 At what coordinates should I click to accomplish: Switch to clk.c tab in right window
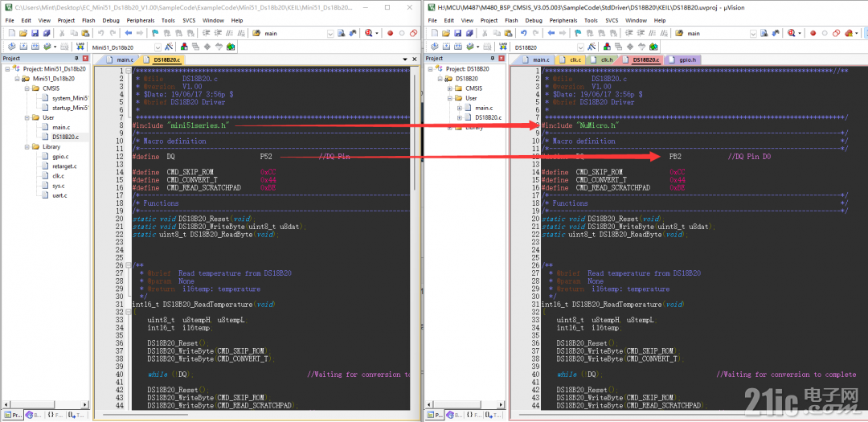pyautogui.click(x=571, y=59)
